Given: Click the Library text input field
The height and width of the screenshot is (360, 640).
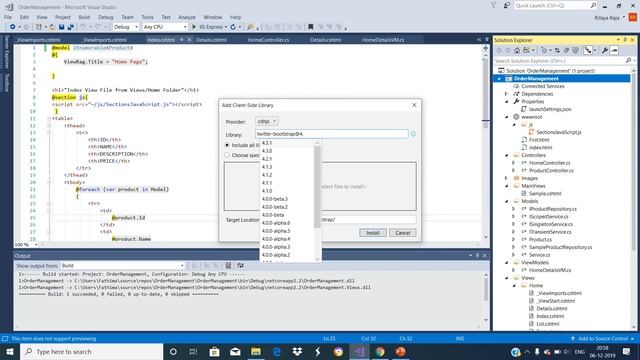Looking at the screenshot, I should click(x=331, y=134).
